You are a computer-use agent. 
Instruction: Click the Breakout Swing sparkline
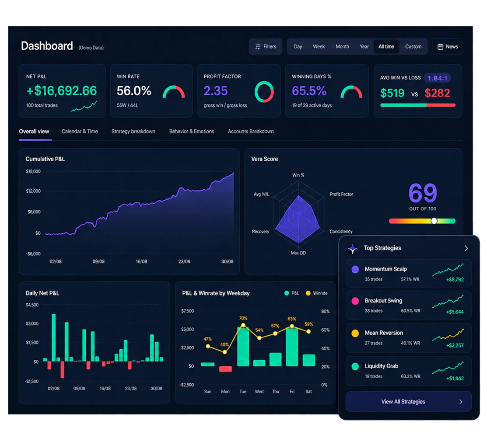(x=448, y=301)
